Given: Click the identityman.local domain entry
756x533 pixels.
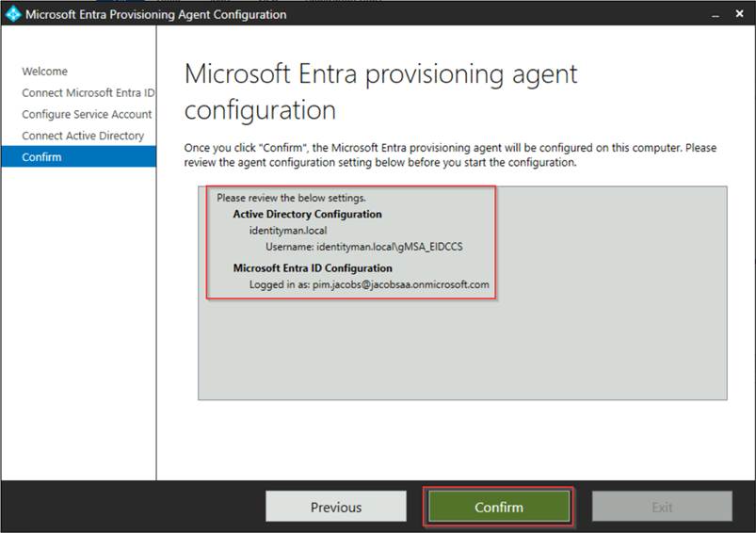Looking at the screenshot, I should (288, 230).
